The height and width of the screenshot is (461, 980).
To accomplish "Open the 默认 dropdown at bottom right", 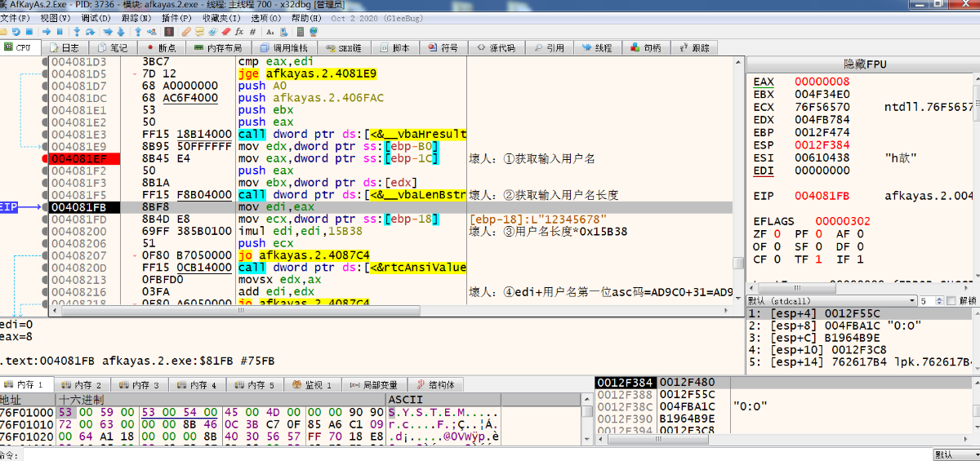I will 955,454.
